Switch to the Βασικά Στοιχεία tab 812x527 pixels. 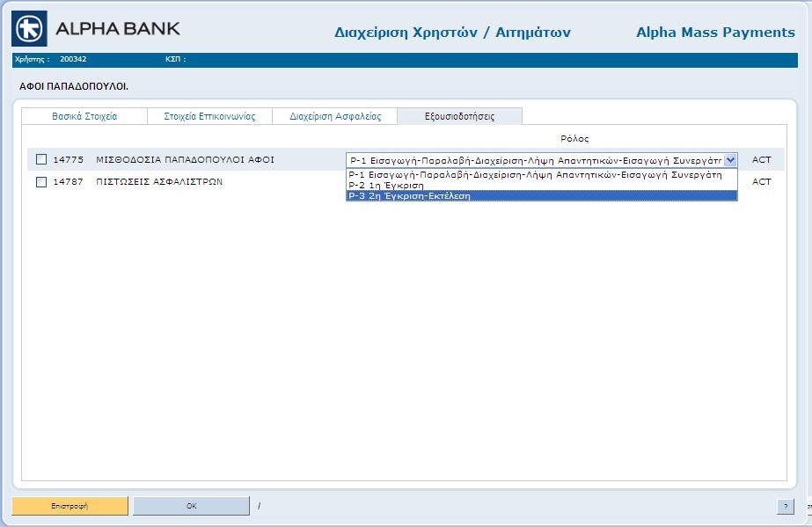click(x=84, y=116)
